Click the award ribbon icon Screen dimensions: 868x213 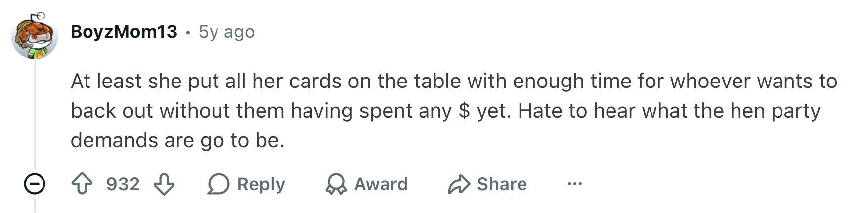[x=336, y=184]
